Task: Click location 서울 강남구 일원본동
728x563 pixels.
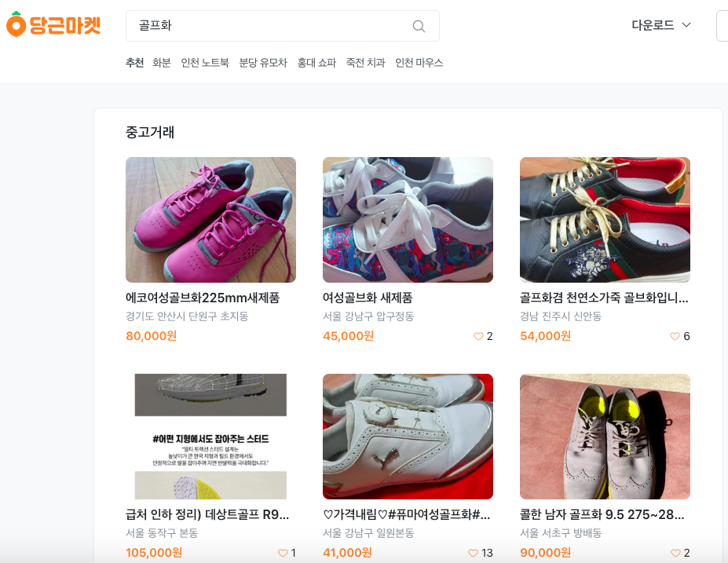Action: [368, 533]
